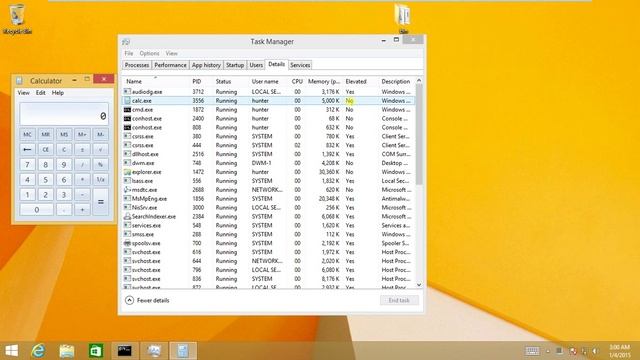The image size is (640, 360).
Task: Click the Calculator display field
Action: click(64, 114)
